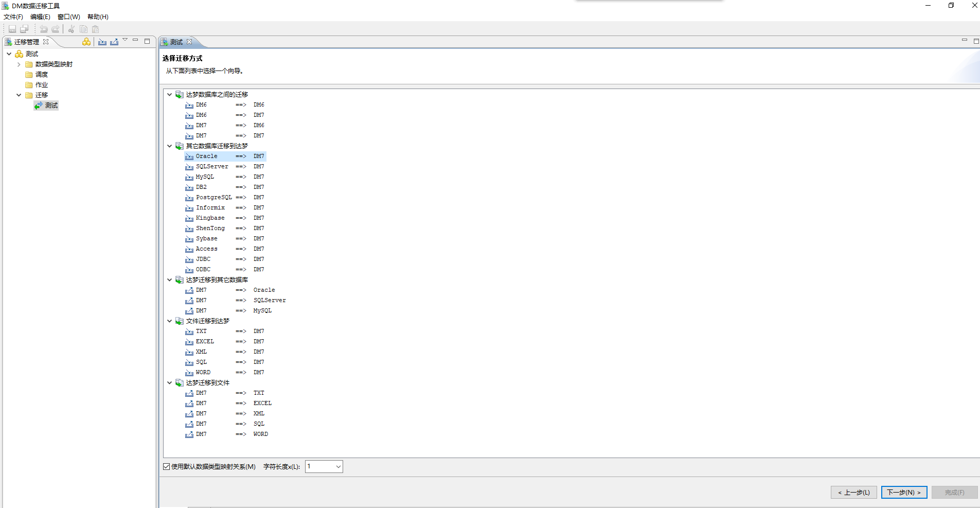980x508 pixels.
Task: Maximize the 测试 editor area
Action: pyautogui.click(x=976, y=41)
